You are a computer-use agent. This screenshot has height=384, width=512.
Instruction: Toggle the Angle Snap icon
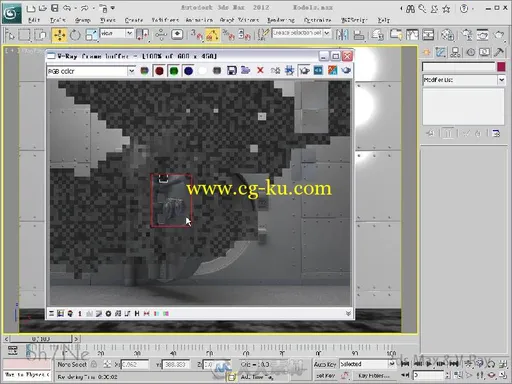pyautogui.click(x=212, y=35)
